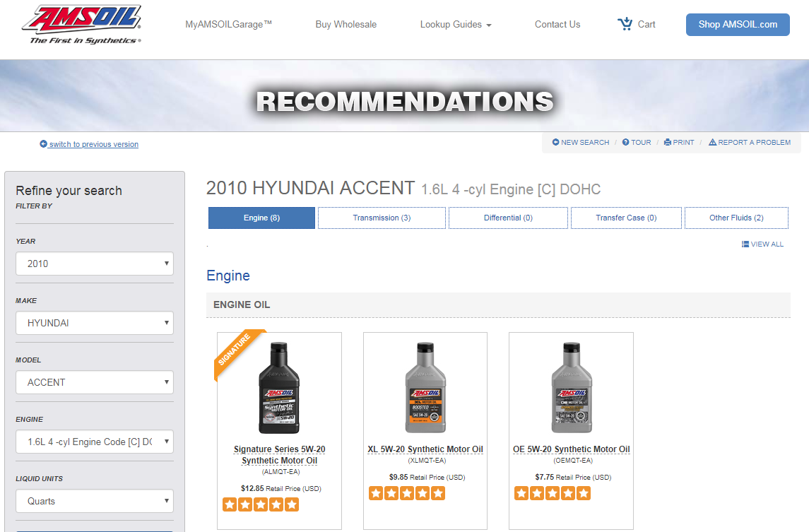
Task: Open the Signature Series bottle image
Action: click(x=279, y=387)
